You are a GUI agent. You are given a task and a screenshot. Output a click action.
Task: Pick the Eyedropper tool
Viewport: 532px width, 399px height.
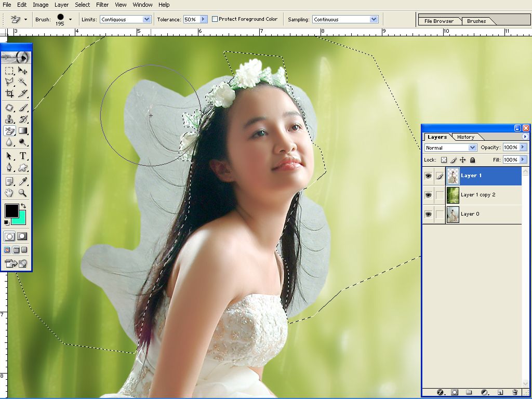[x=23, y=181]
